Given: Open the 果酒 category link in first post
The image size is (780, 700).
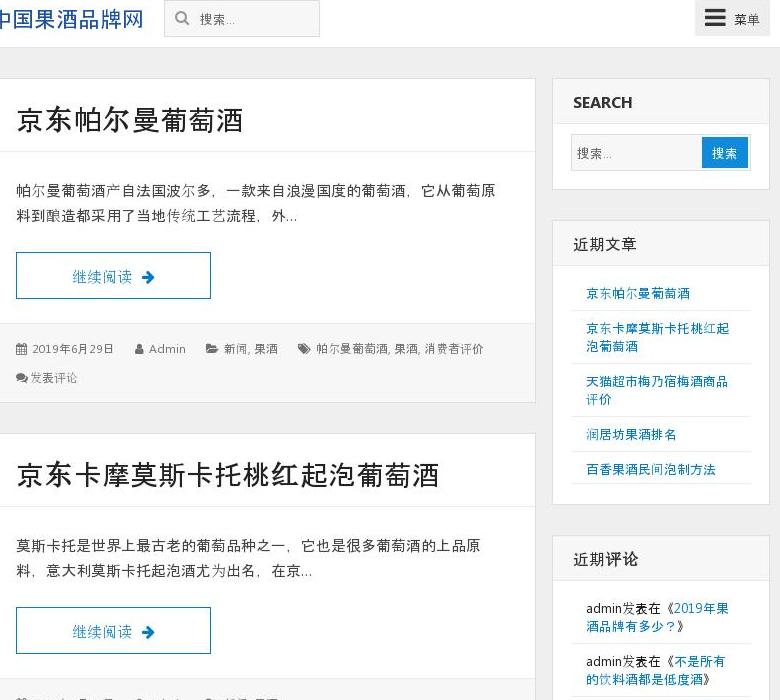Looking at the screenshot, I should tap(266, 349).
